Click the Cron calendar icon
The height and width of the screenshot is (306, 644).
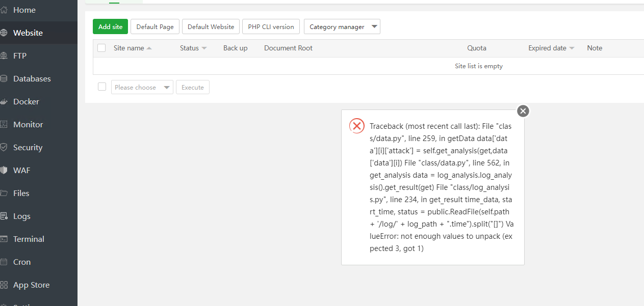click(x=4, y=262)
